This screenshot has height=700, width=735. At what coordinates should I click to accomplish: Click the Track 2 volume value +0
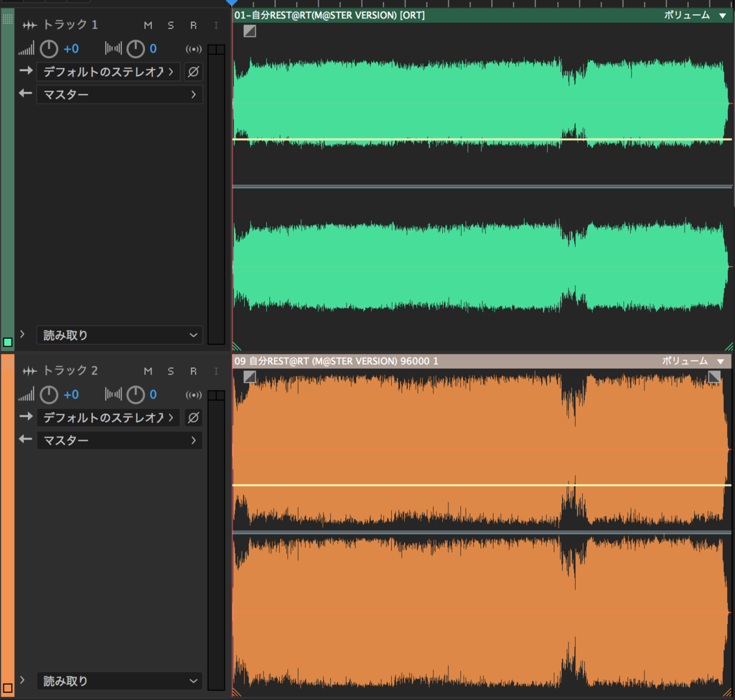pyautogui.click(x=71, y=395)
